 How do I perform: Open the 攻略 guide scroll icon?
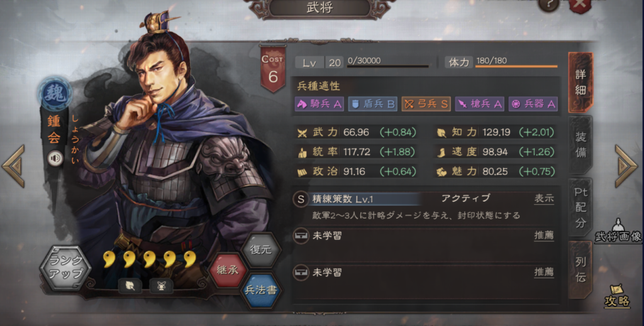click(x=616, y=296)
